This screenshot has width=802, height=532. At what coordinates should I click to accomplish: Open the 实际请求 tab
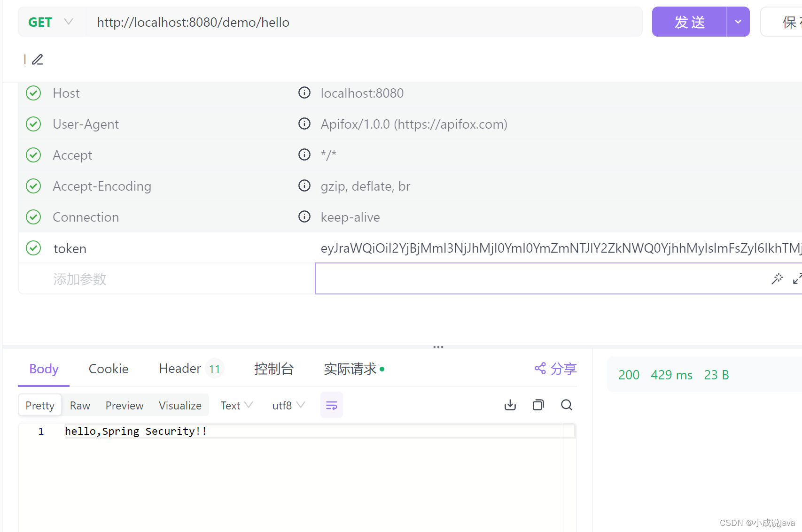tap(354, 369)
